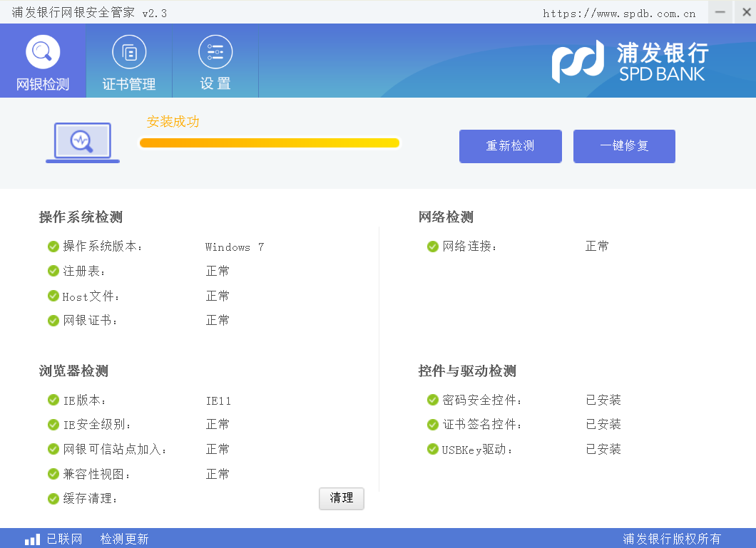Click the laptop diagnostic scan icon

pyautogui.click(x=82, y=143)
